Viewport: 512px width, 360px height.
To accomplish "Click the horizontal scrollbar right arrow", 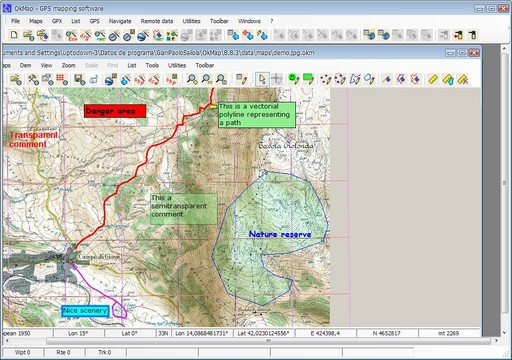I will click(x=497, y=341).
